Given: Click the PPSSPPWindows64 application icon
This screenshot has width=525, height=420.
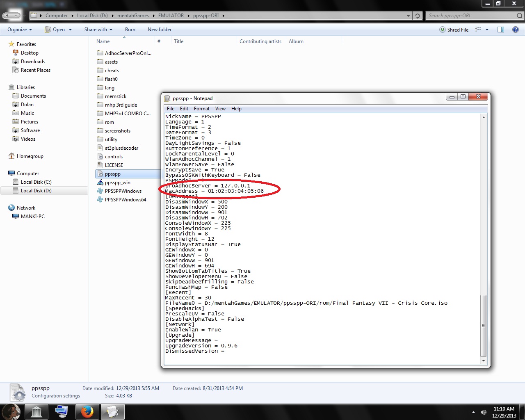Looking at the screenshot, I should pyautogui.click(x=100, y=200).
